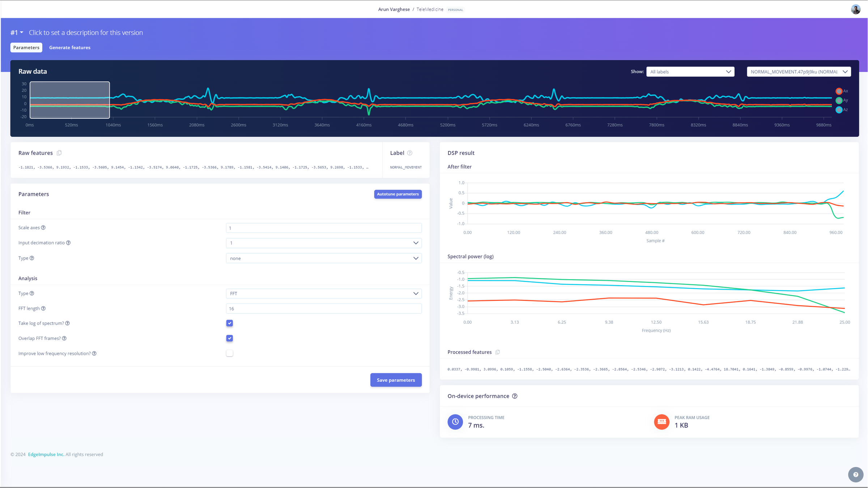Open TeleMedicine project breadcrumb

point(430,9)
